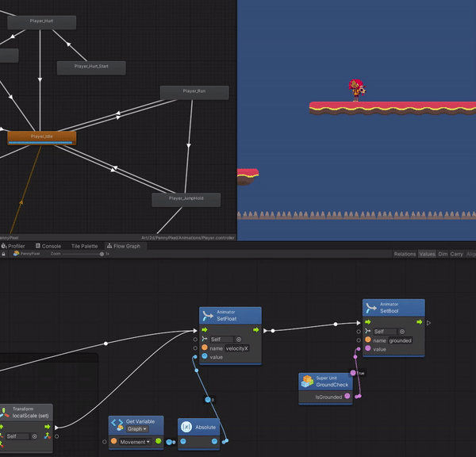Click the Animator SetFloat node icon
The width and height of the screenshot is (476, 457).
[x=208, y=316]
